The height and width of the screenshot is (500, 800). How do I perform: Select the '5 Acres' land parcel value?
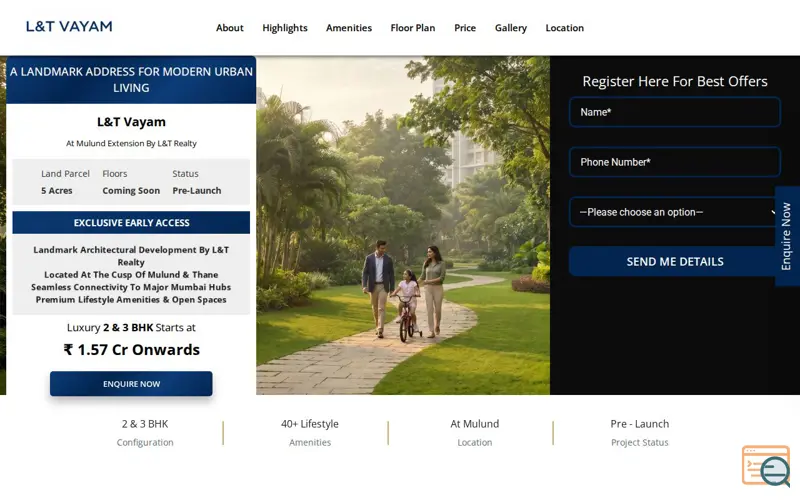(57, 191)
